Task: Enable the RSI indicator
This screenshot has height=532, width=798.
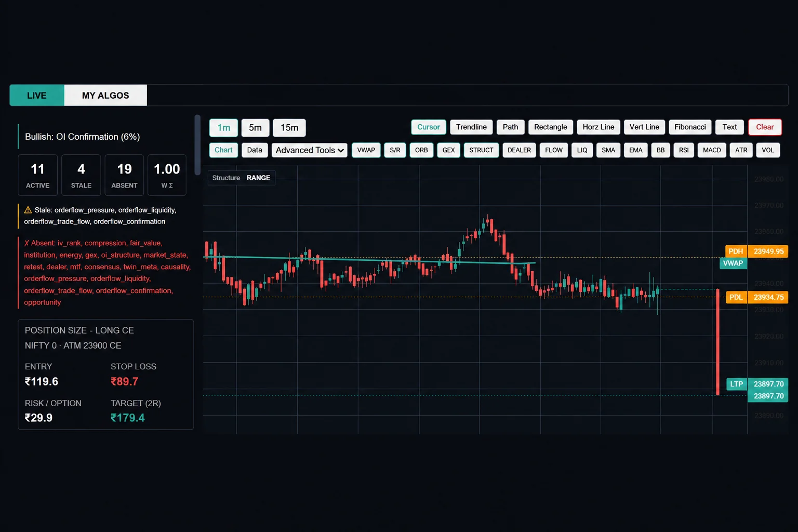Action: [684, 150]
